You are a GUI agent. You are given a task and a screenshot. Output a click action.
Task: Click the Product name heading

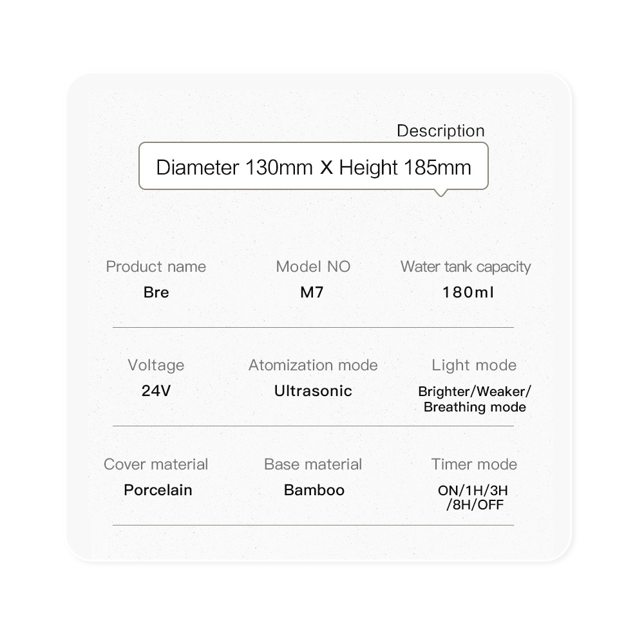156,267
